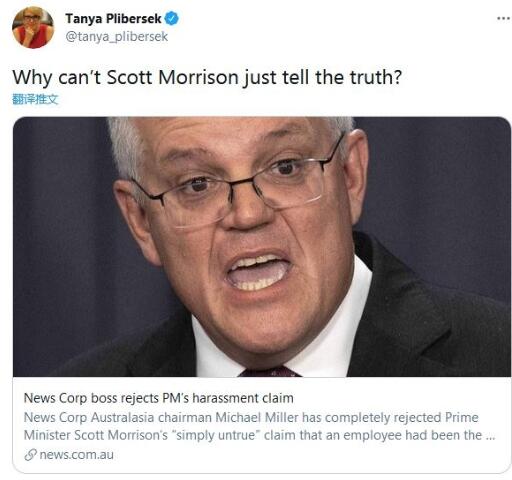Viewport: 512px width, 480px height.
Task: Click the article summary mentioning Michael Miller
Action: pyautogui.click(x=259, y=426)
